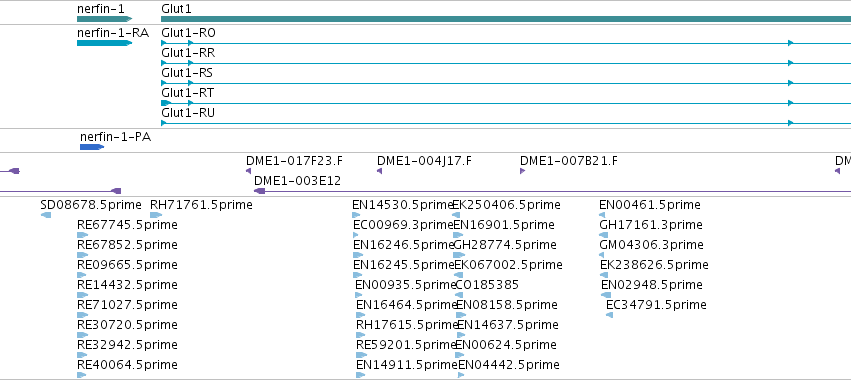Image resolution: width=851 pixels, height=380 pixels.
Task: Click the Glut1 gene span bar
Action: (x=506, y=20)
